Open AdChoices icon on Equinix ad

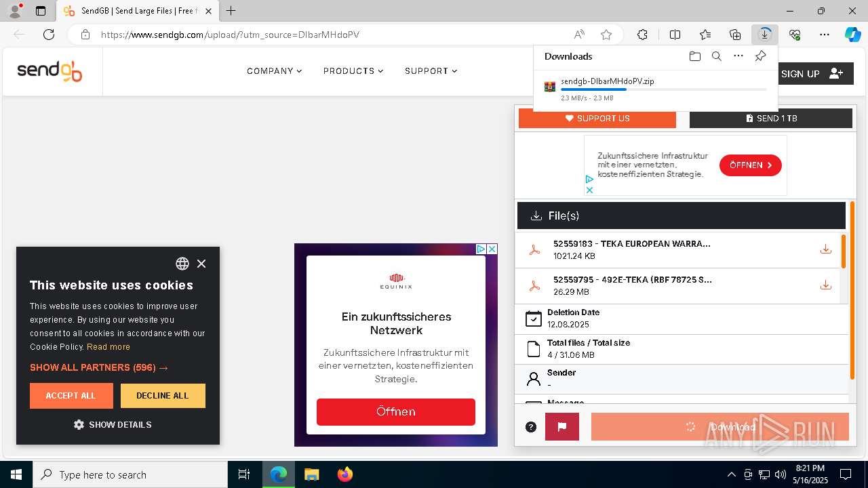481,249
